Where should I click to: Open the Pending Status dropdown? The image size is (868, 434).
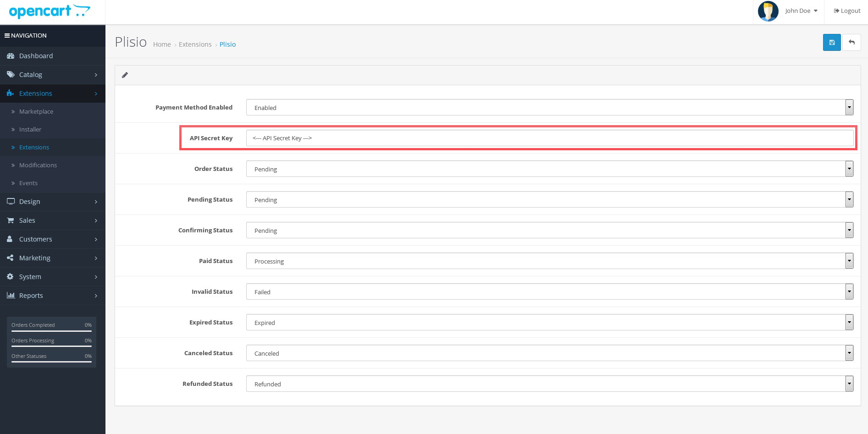pyautogui.click(x=550, y=199)
